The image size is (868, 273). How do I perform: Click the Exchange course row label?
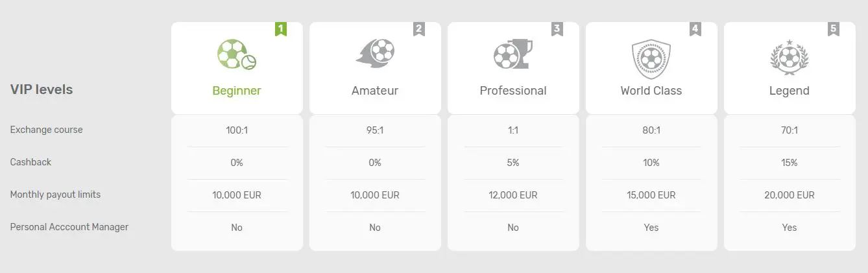[47, 130]
